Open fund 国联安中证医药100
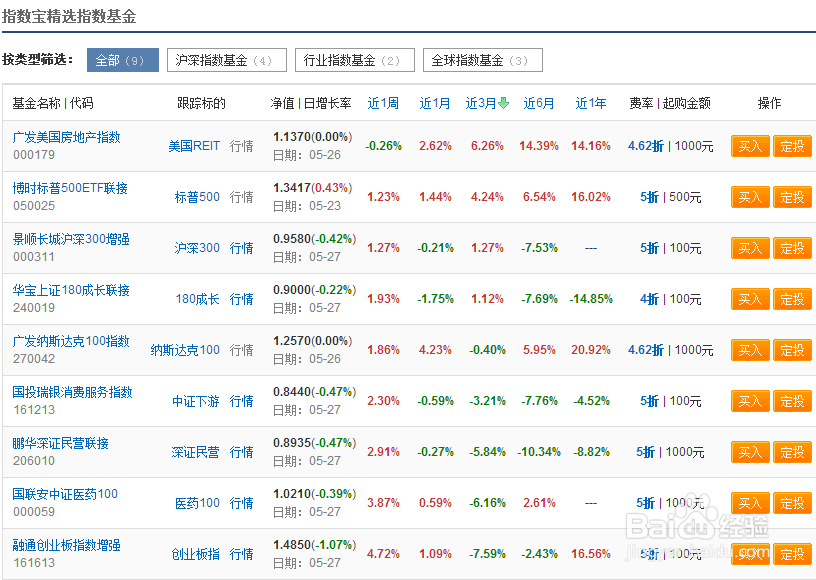Viewport: 816px width, 580px height. [x=65, y=494]
